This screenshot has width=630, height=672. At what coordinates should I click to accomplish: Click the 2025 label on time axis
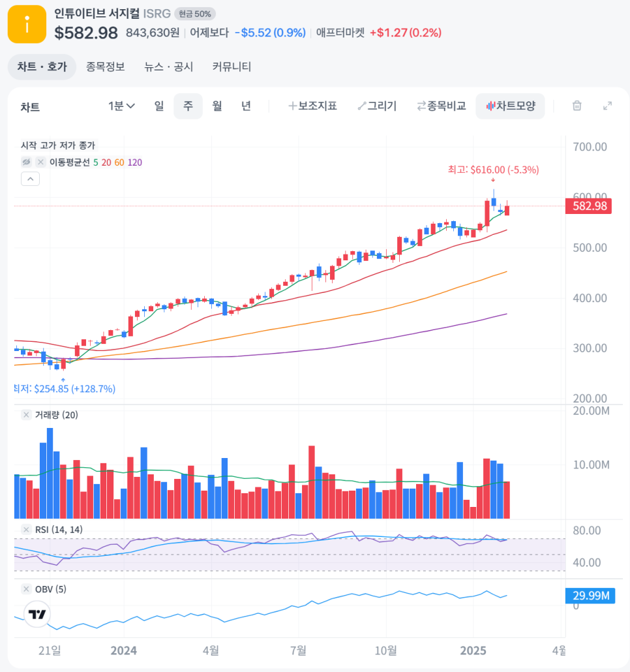(x=473, y=650)
